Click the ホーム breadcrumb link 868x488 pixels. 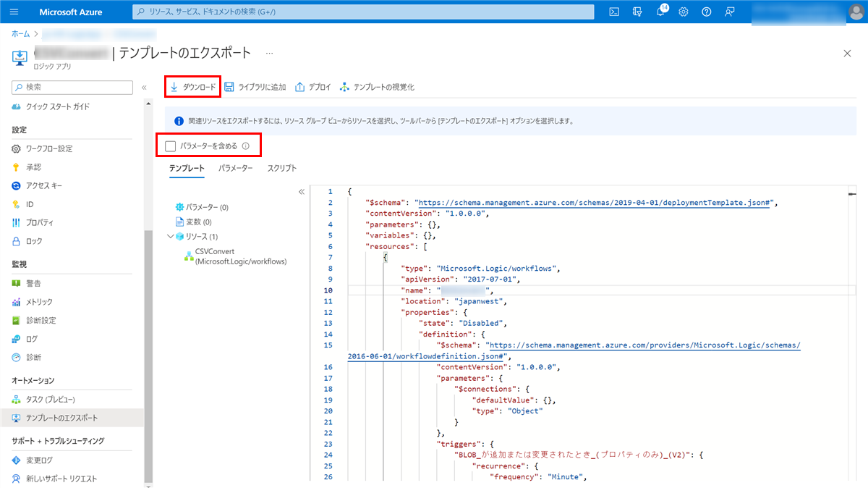pyautogui.click(x=20, y=34)
